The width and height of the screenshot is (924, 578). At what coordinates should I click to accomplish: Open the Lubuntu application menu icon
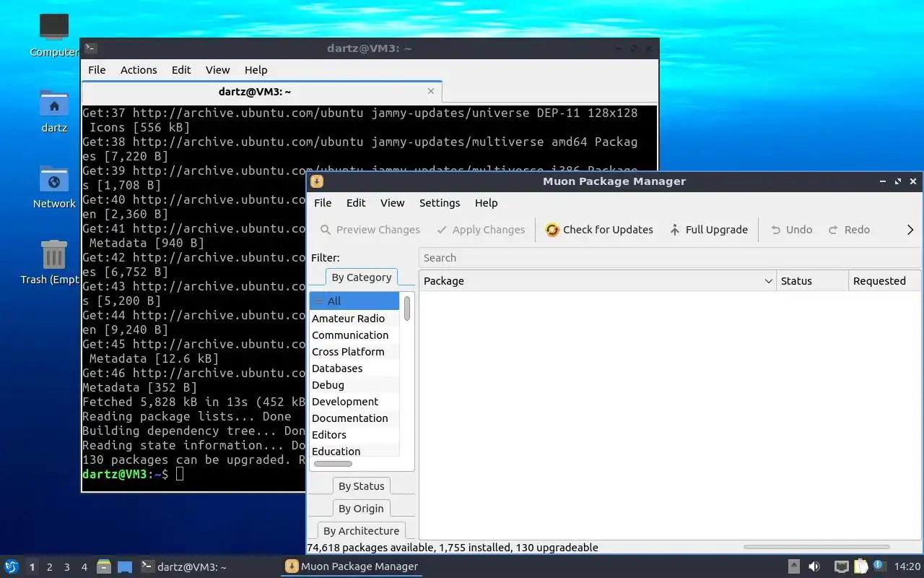click(11, 566)
